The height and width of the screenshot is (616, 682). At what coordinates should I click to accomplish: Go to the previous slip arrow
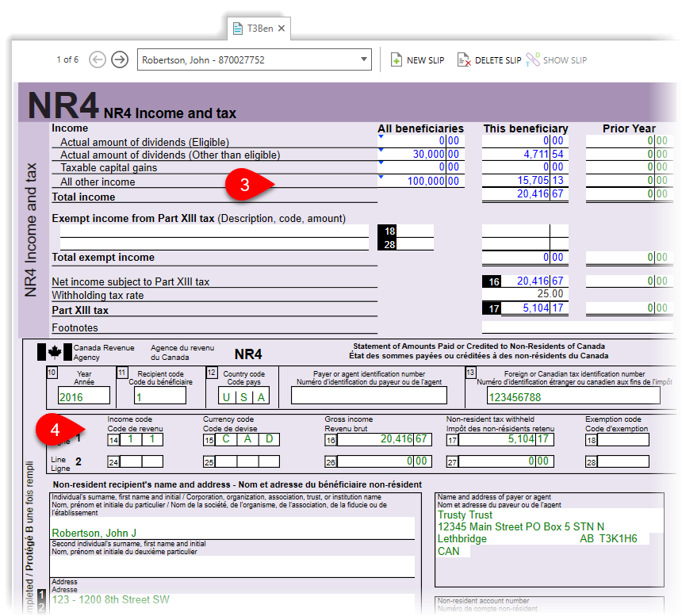[x=98, y=59]
